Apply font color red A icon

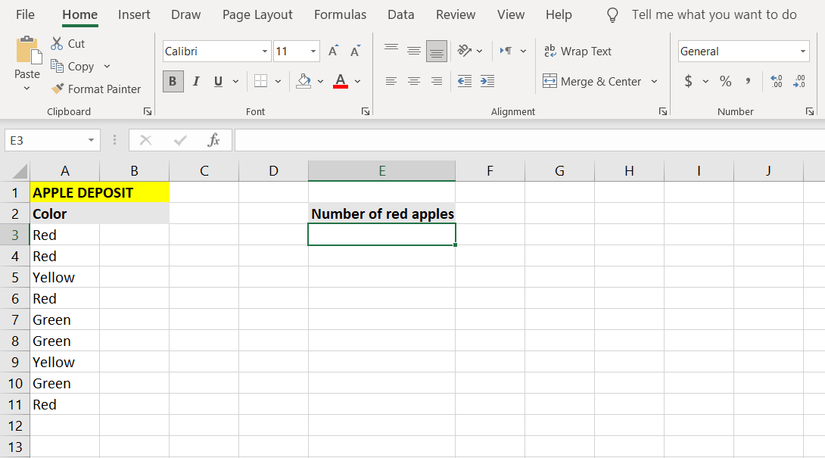pyautogui.click(x=340, y=81)
